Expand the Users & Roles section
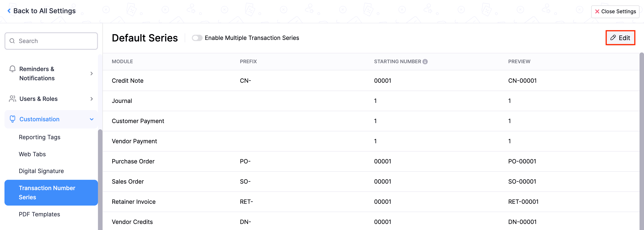 [91, 99]
